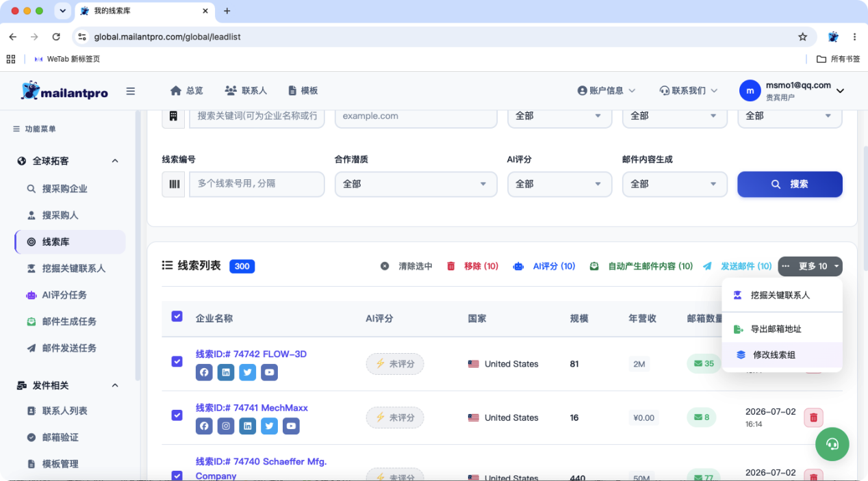The height and width of the screenshot is (481, 868).
Task: Open YouTube icon for FLOW-3D lead
Action: point(270,372)
